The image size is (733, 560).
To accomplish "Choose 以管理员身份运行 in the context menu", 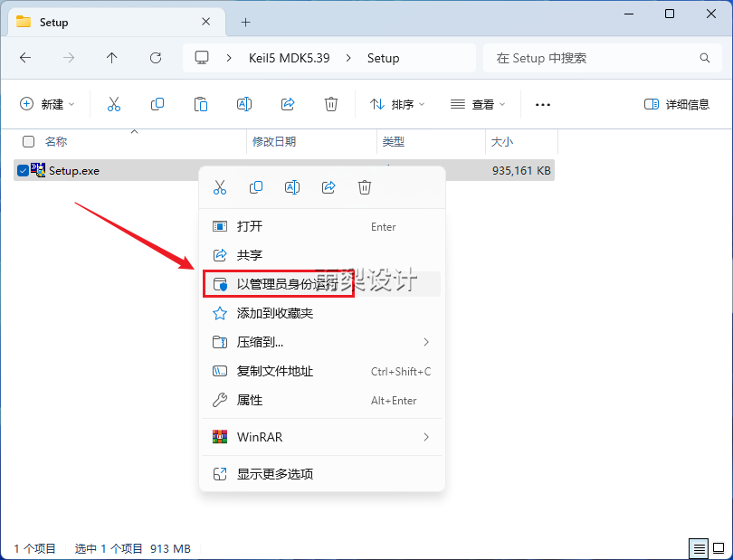I will click(299, 283).
